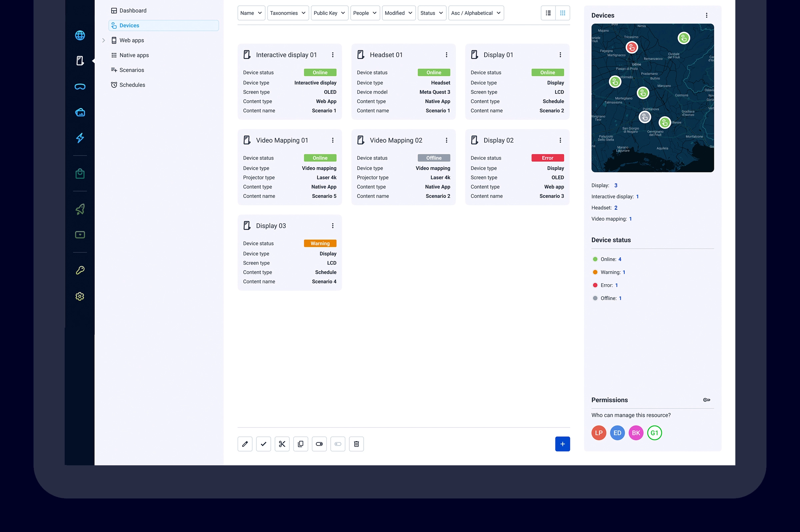Click the enable toggle icon in bottom toolbar
The width and height of the screenshot is (800, 532).
[x=319, y=444]
